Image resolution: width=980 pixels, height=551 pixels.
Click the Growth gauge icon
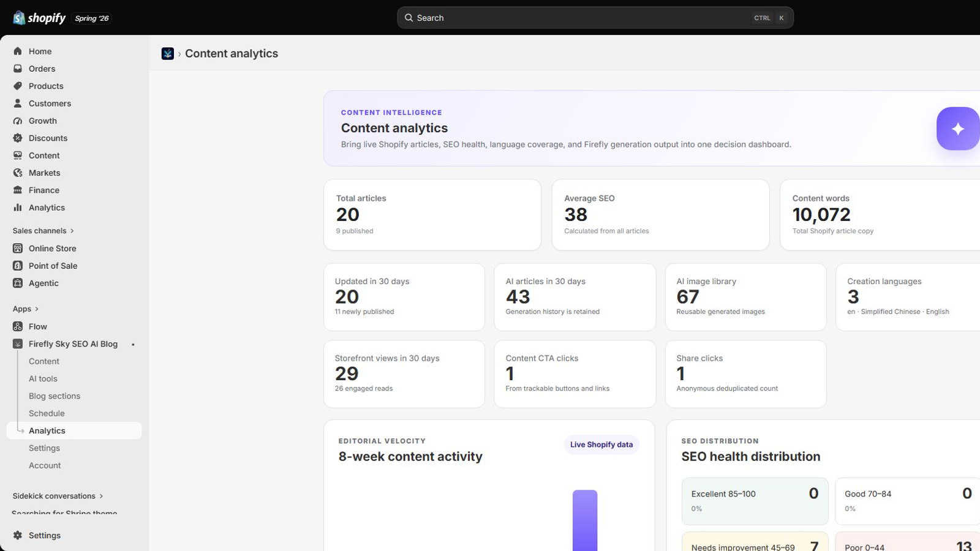point(18,121)
